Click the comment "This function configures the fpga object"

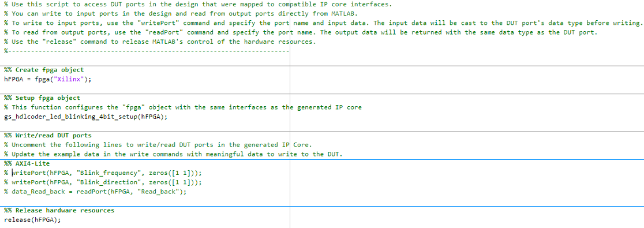pos(183,107)
